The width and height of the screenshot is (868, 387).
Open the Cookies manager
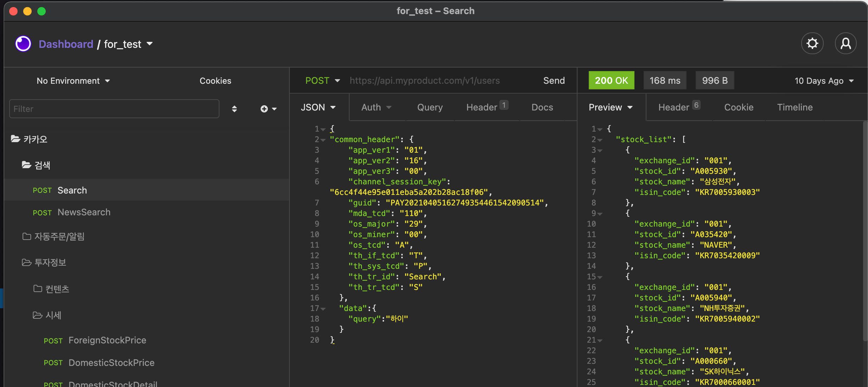click(x=215, y=81)
